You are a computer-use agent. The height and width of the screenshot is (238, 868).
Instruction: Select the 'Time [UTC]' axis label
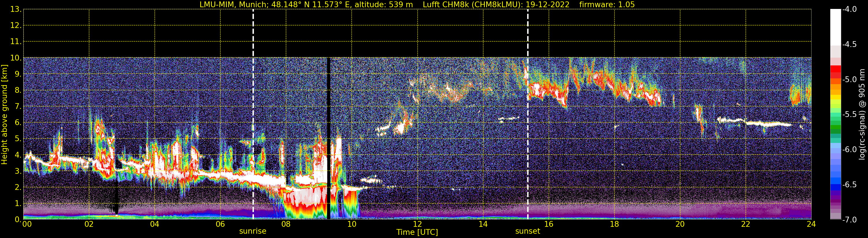[417, 232]
